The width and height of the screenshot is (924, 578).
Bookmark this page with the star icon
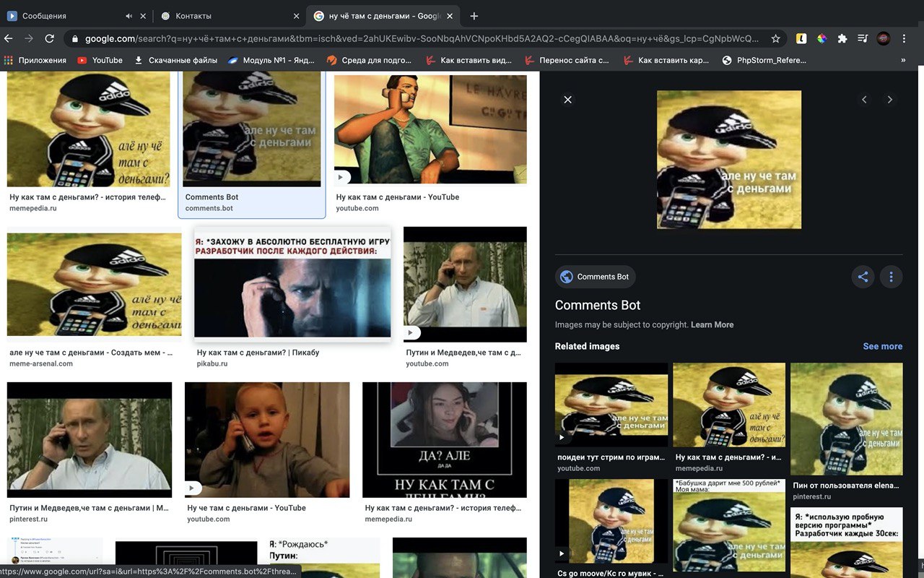click(x=775, y=38)
